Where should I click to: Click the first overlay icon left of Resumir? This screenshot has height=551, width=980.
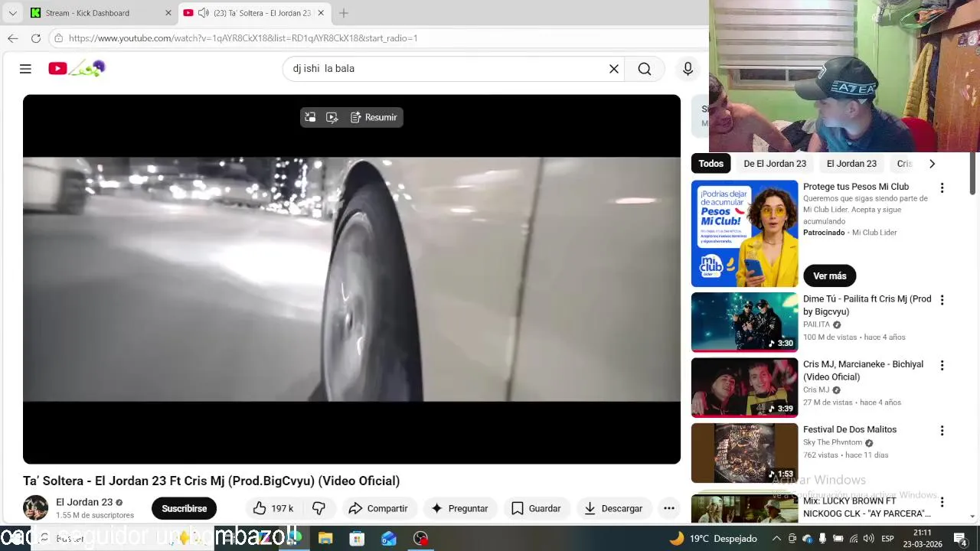click(310, 117)
